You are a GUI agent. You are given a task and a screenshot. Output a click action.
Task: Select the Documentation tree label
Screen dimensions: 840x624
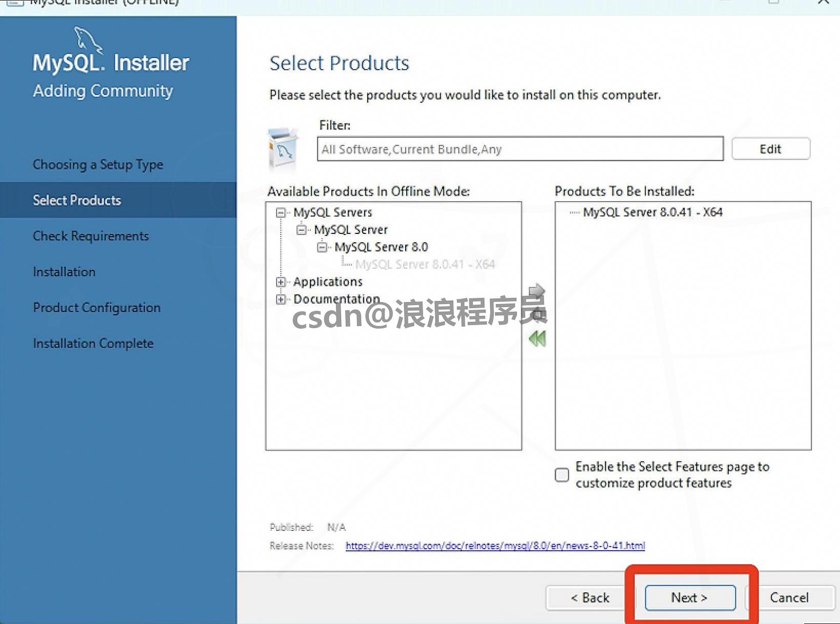[x=337, y=299]
